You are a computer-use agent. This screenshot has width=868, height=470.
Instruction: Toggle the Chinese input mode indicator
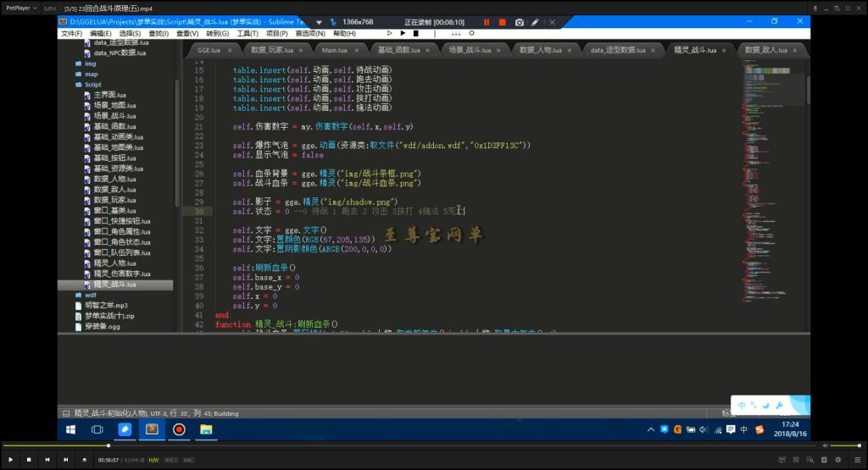pyautogui.click(x=744, y=429)
